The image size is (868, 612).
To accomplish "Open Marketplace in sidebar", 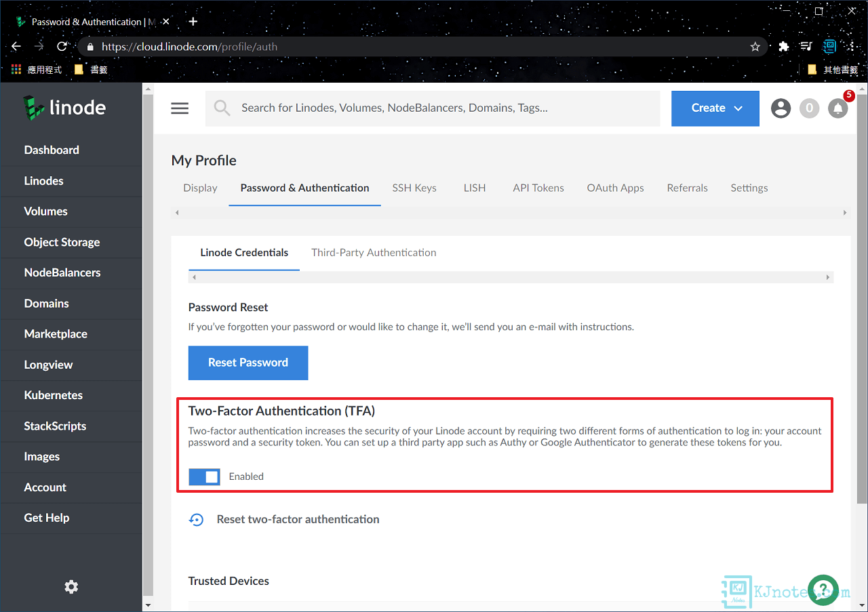I will 71,334.
